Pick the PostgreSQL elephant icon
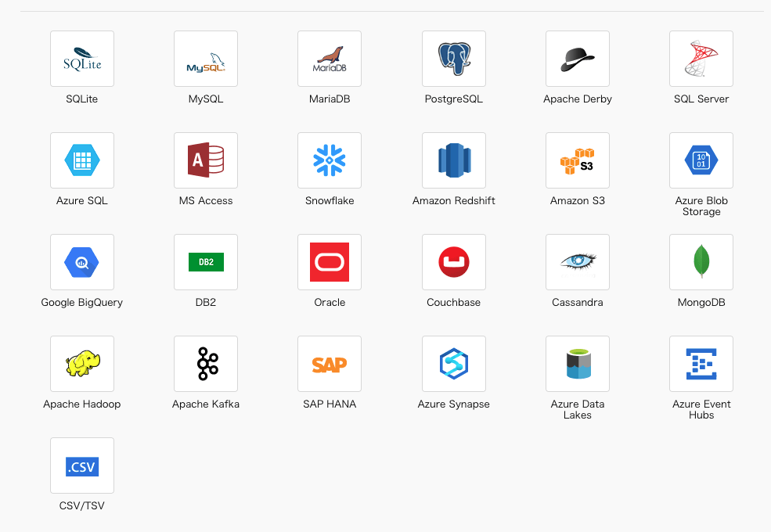Viewport: 771px width, 532px height. pos(454,59)
